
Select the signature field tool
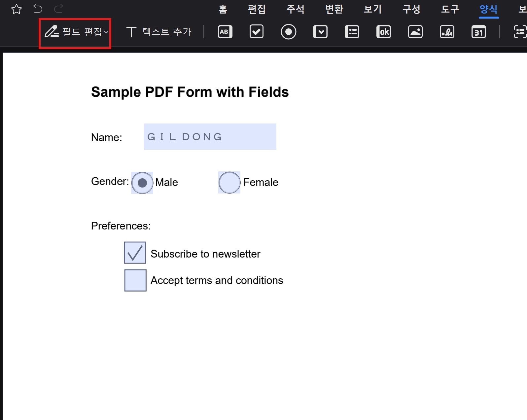(x=447, y=32)
